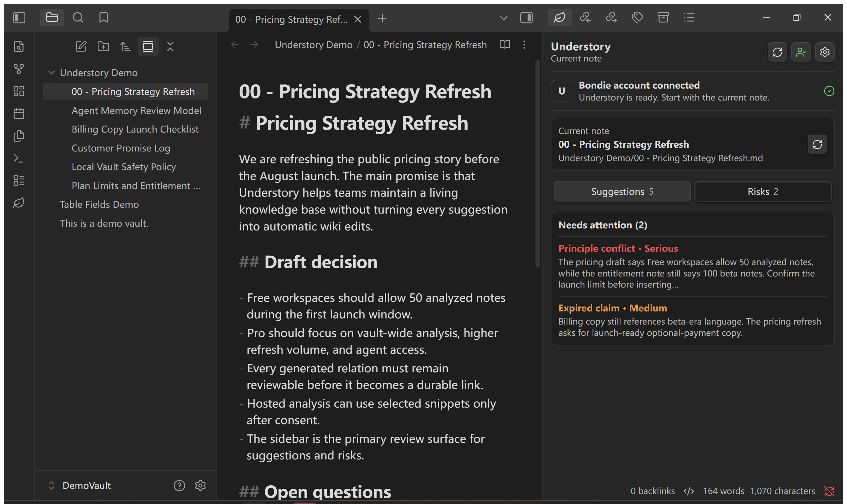The width and height of the screenshot is (847, 504).
Task: Open the tags pane icon
Action: [637, 17]
